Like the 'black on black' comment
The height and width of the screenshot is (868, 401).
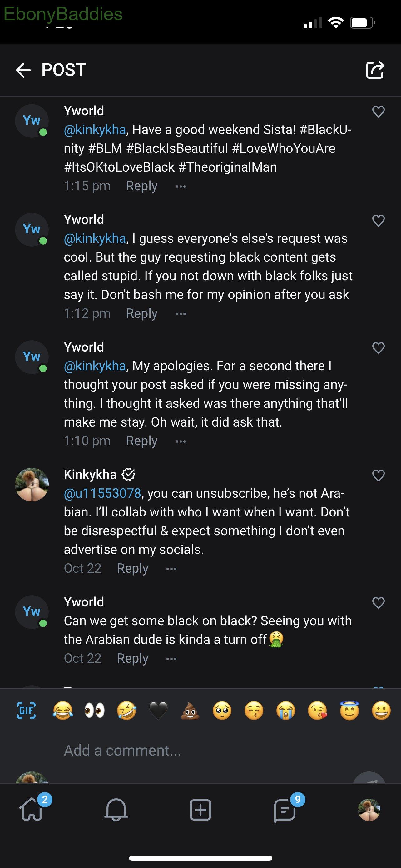point(379,603)
